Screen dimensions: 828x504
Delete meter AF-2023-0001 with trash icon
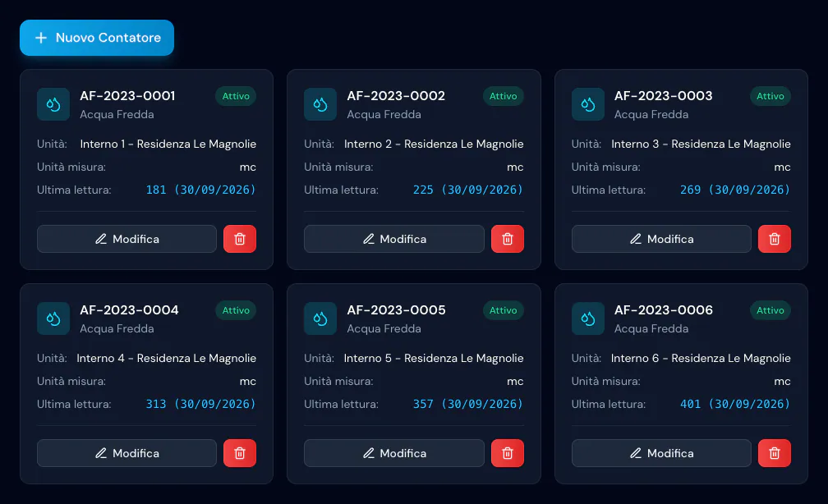point(240,239)
